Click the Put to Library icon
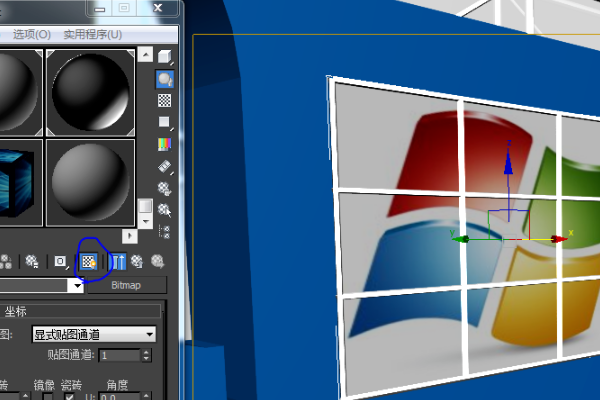600x400 pixels. [x=32, y=261]
